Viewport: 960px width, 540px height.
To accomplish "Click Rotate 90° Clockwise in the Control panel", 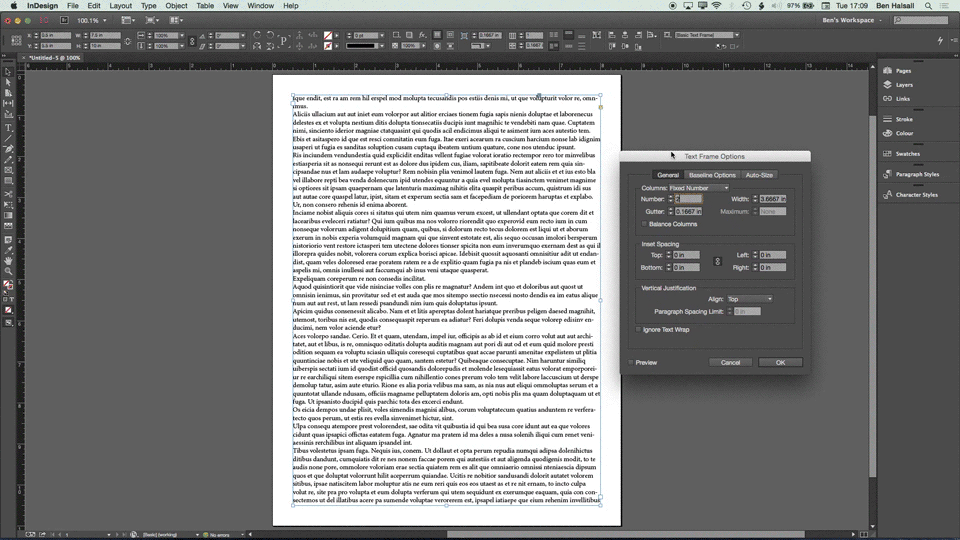I will 257,35.
